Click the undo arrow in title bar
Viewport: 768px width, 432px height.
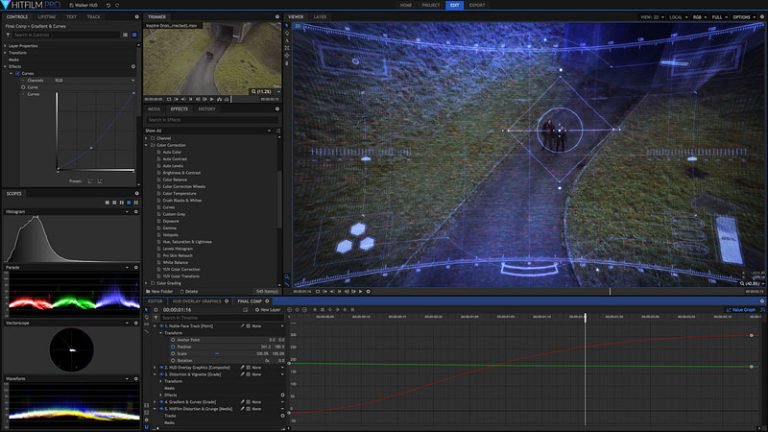pos(108,5)
